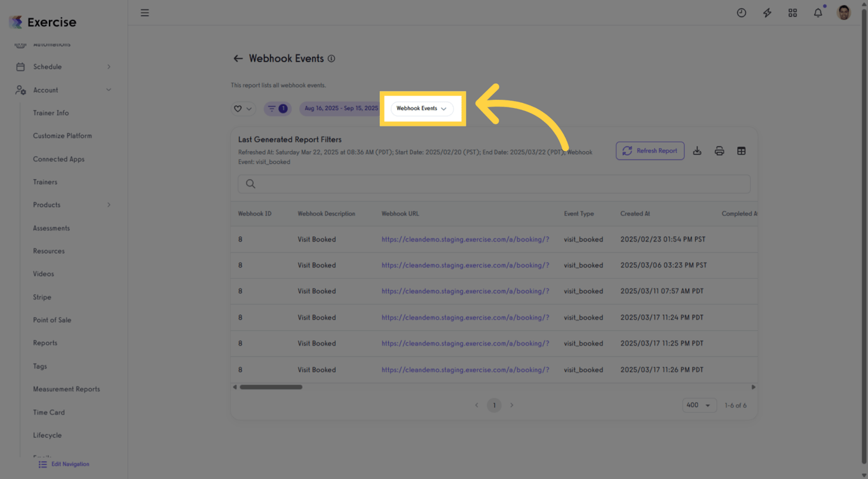Go back using arrow beside Webhook Events
Viewport: 868px width, 479px height.
pos(238,58)
